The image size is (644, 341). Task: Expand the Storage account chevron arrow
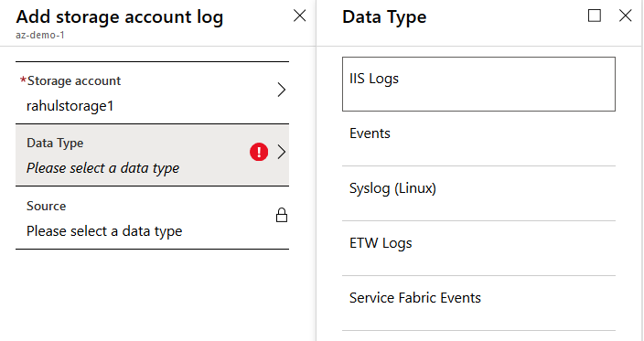pos(282,90)
